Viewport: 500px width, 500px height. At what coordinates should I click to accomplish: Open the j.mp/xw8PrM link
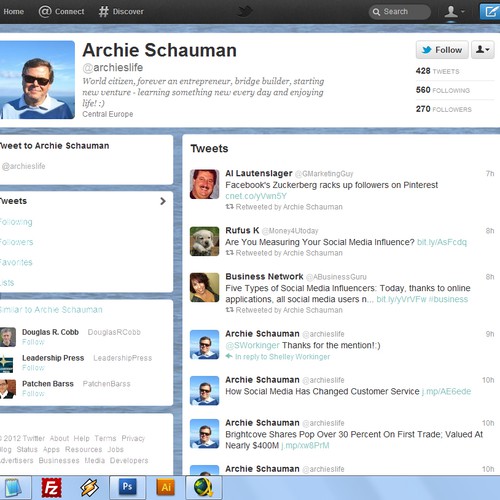[305, 446]
